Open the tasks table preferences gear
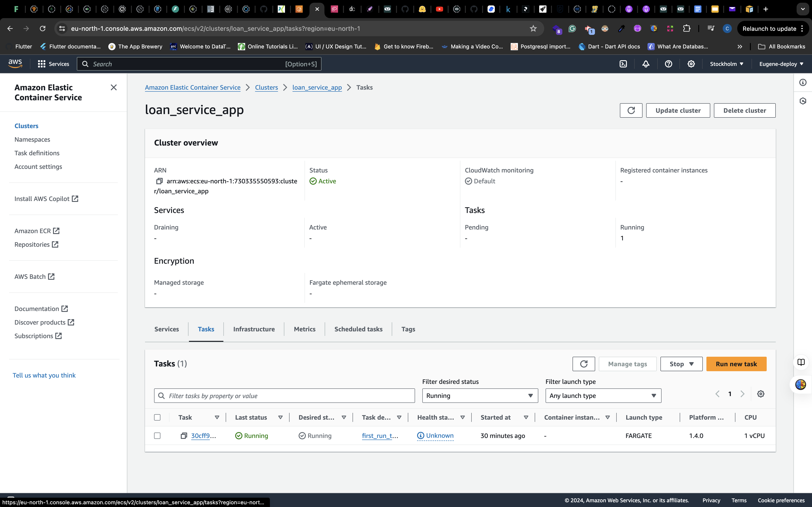This screenshot has width=812, height=507. tap(761, 394)
